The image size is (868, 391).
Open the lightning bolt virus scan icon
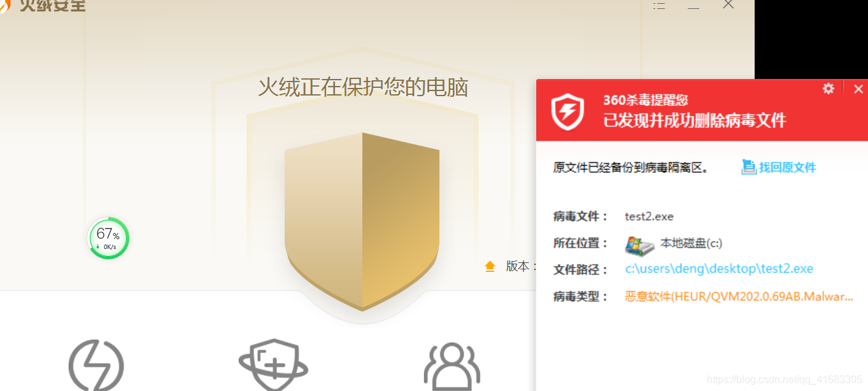(96, 366)
